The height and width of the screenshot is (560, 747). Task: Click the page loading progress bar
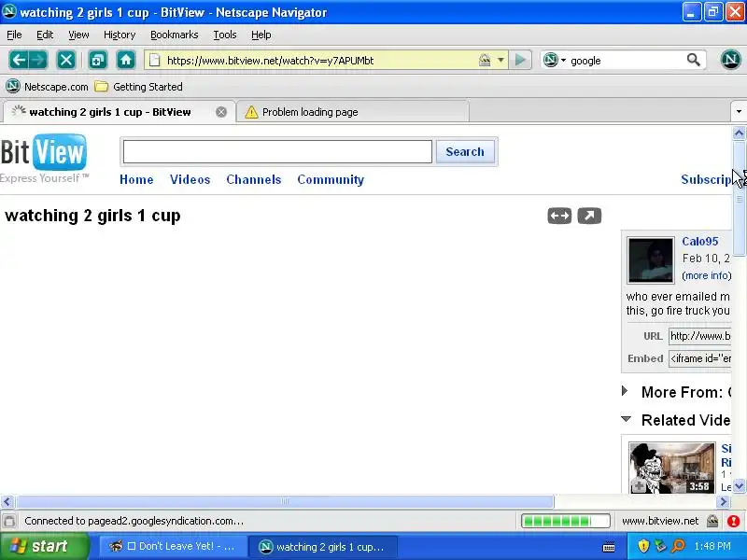point(566,521)
